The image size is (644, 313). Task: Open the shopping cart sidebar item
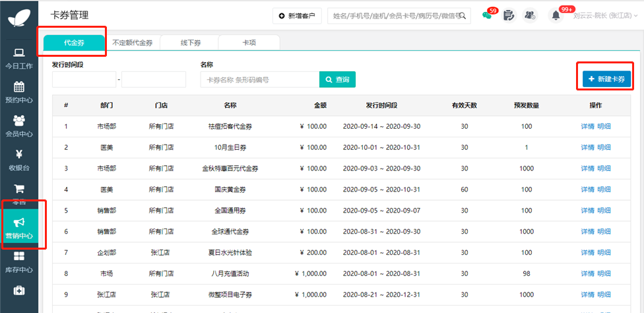point(19,189)
